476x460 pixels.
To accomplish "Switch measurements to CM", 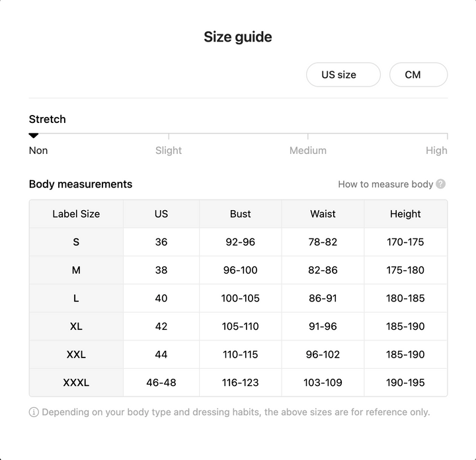I will click(x=418, y=75).
